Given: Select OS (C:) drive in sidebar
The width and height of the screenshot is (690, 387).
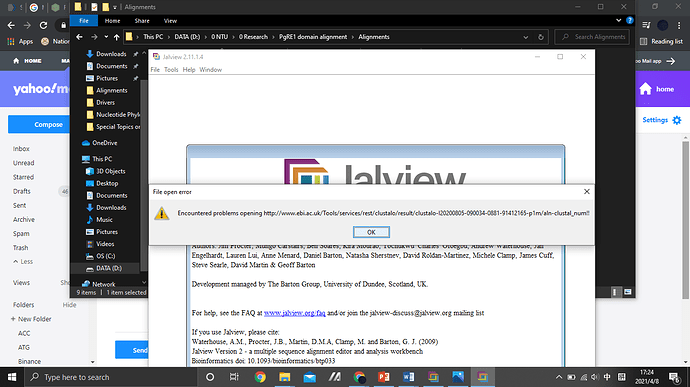Looking at the screenshot, I should coord(105,256).
